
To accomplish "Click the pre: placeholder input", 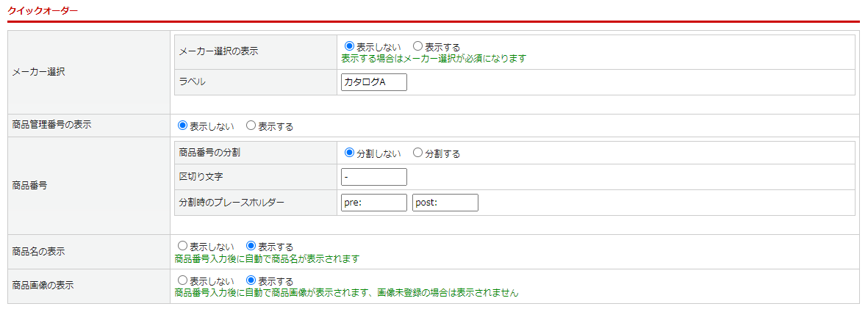I will click(x=373, y=203).
